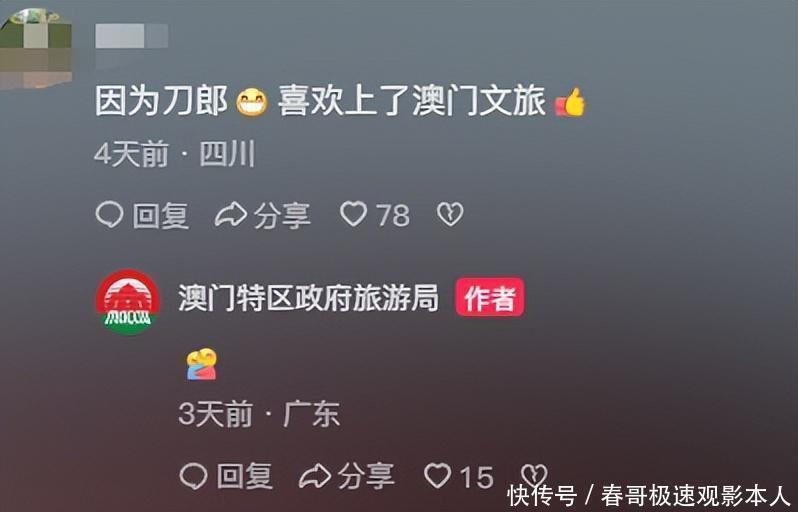
Task: Tap the blurred commenter username
Action: click(131, 37)
